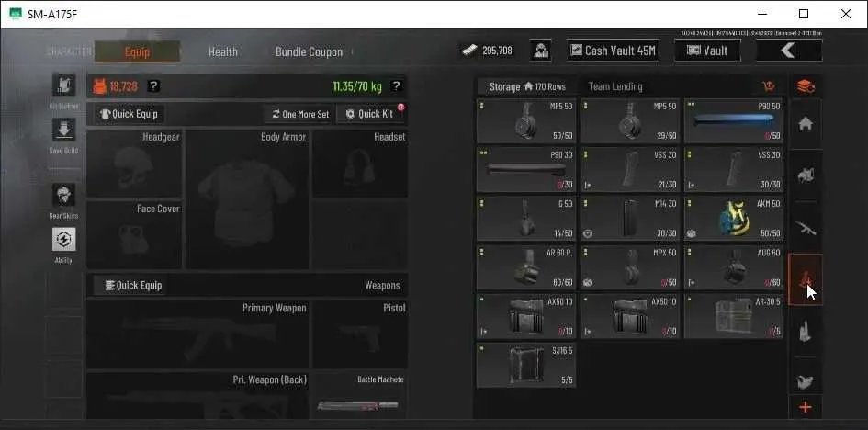
Task: Select the ammo bullets category icon
Action: click(806, 331)
